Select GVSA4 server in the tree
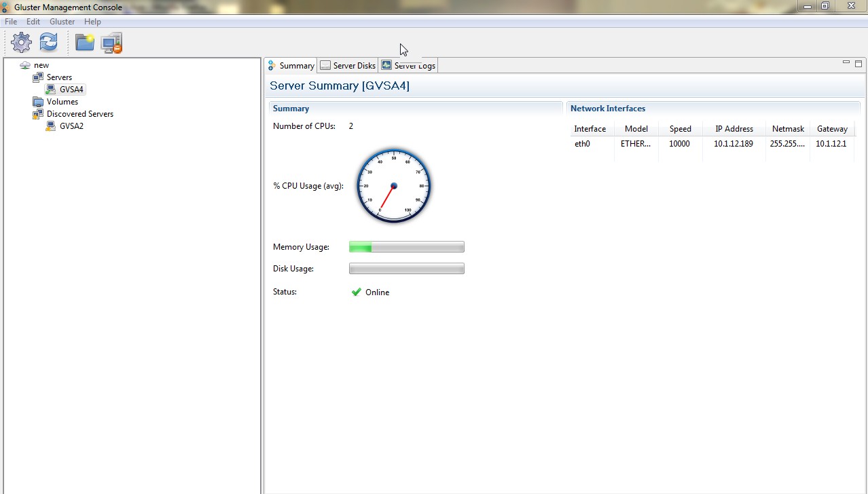This screenshot has height=494, width=868. 71,90
